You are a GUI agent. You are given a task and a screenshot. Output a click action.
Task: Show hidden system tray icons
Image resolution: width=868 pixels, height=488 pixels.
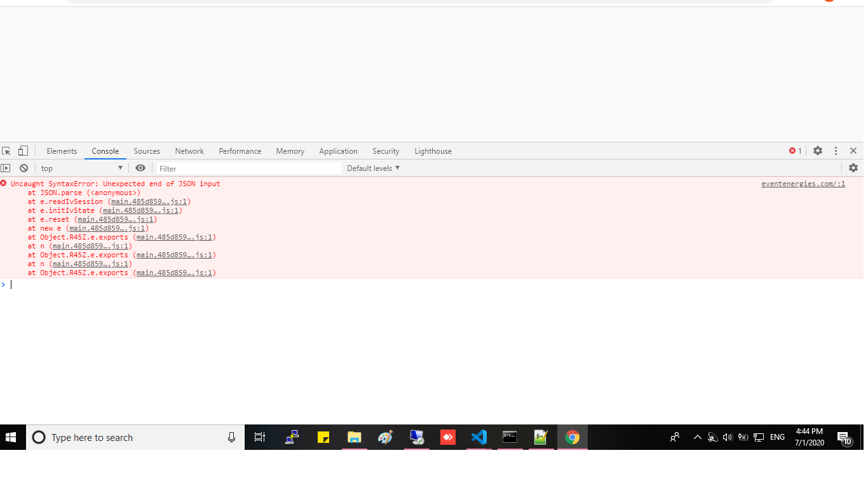point(698,437)
